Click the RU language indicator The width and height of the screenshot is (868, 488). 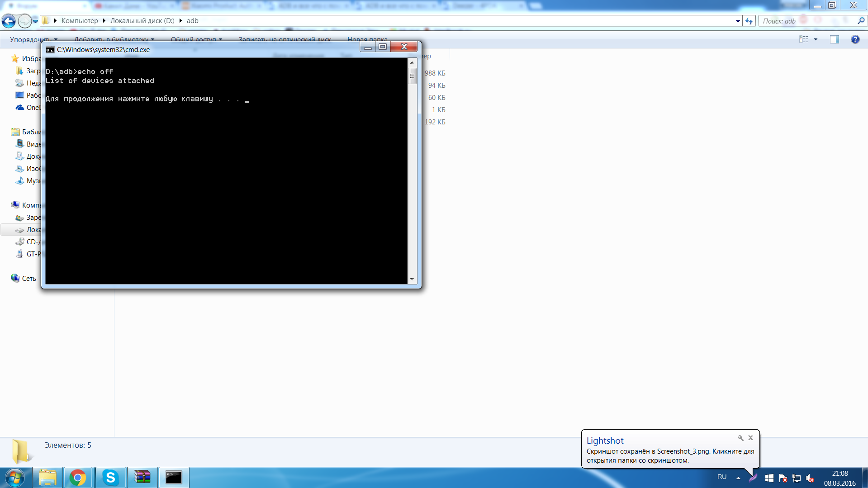click(x=722, y=477)
